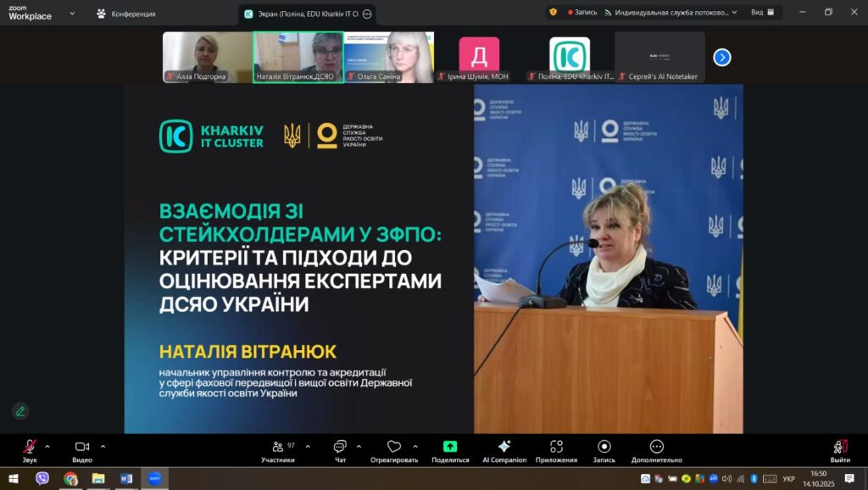Open AI Companion from the toolbar
The width and height of the screenshot is (868, 490).
tap(504, 447)
